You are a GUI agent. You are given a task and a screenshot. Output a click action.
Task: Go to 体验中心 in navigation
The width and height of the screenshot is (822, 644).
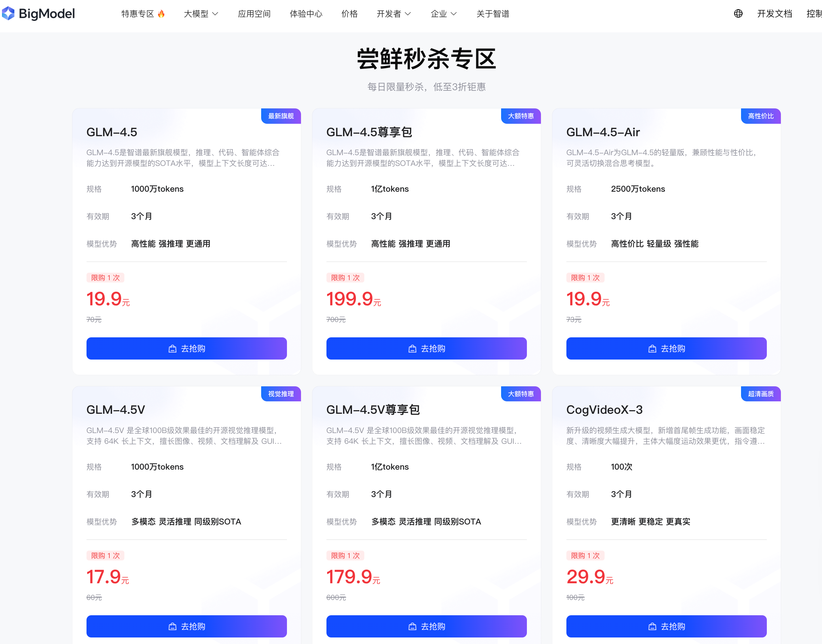click(x=306, y=14)
